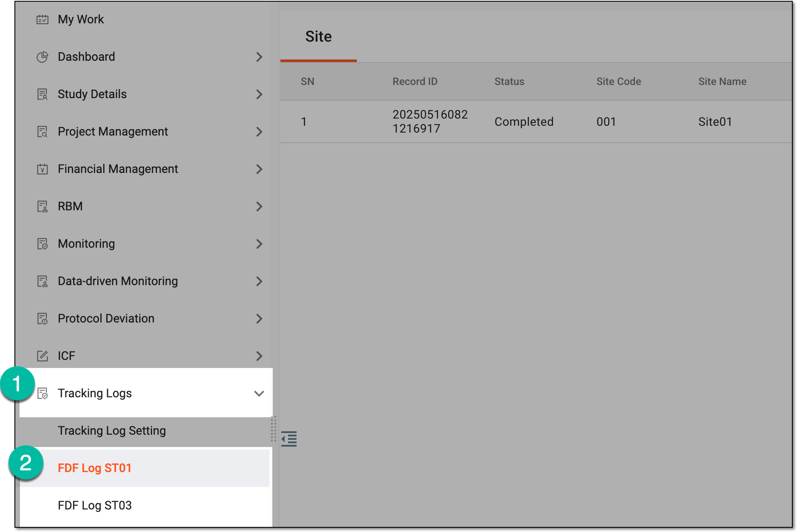
Task: Click the Protocol Deviation icon
Action: click(42, 319)
